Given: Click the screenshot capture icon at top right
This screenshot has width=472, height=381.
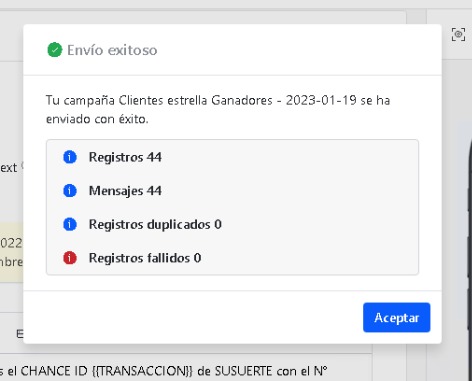Looking at the screenshot, I should pyautogui.click(x=458, y=34).
